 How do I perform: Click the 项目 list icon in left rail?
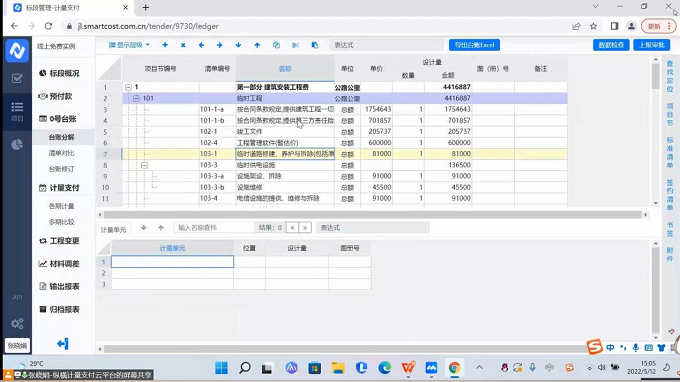17,111
